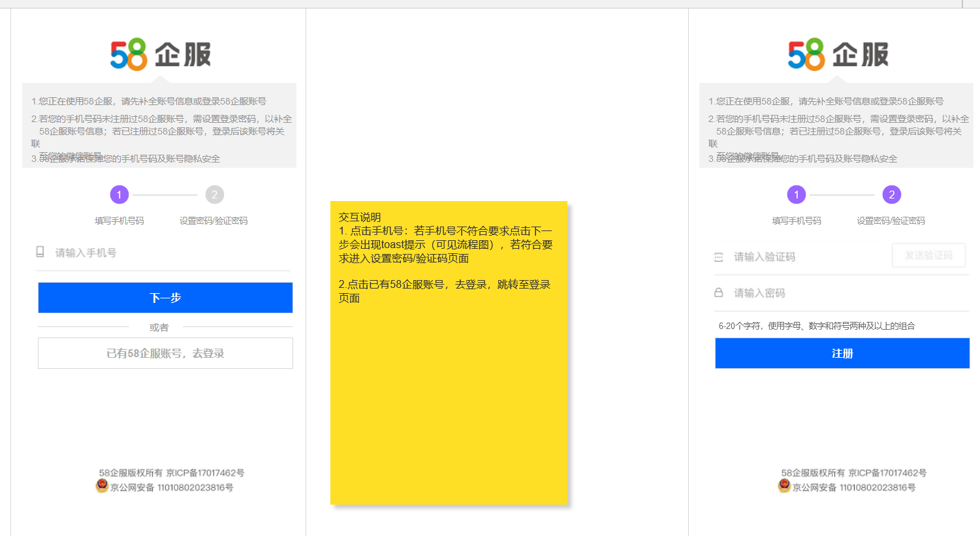Click the phone icon beside 请输入手机号

coord(40,252)
